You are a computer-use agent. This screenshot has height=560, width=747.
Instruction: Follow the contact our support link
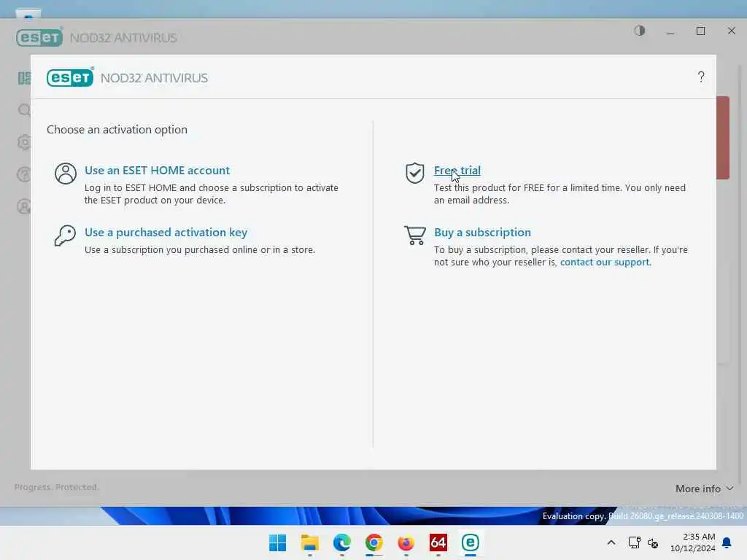coord(605,262)
